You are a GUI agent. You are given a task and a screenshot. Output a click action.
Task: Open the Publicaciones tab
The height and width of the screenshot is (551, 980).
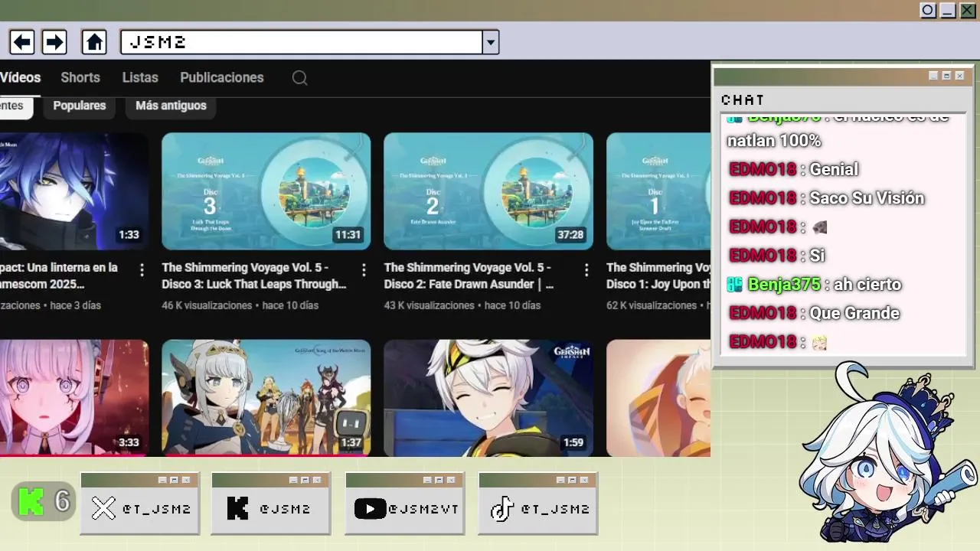coord(222,77)
